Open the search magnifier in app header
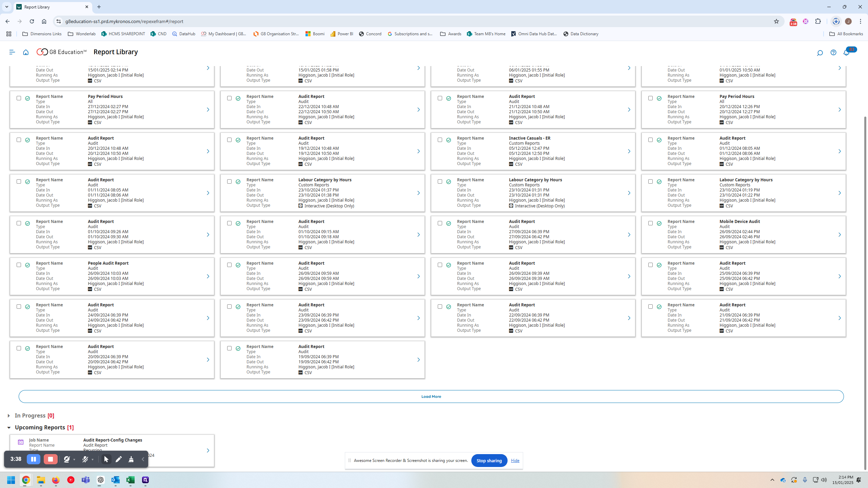The image size is (868, 488). 820,53
